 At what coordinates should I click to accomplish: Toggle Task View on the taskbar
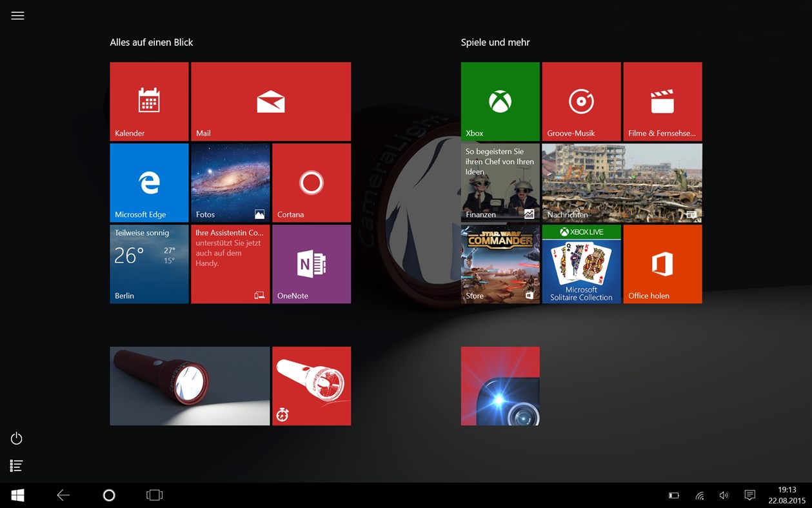(x=154, y=495)
